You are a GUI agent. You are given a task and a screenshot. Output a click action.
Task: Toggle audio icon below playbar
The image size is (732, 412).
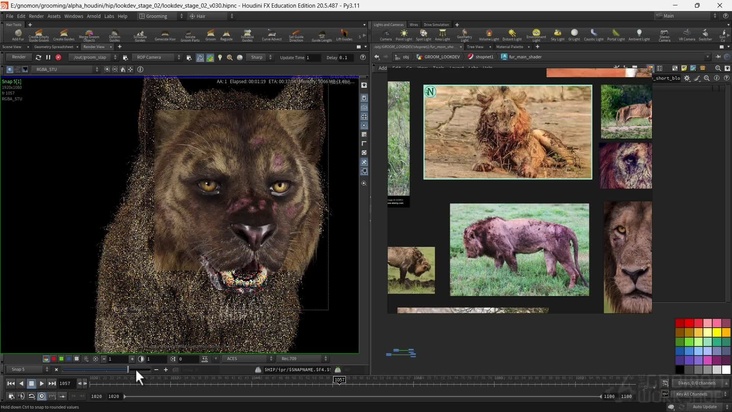21,396
